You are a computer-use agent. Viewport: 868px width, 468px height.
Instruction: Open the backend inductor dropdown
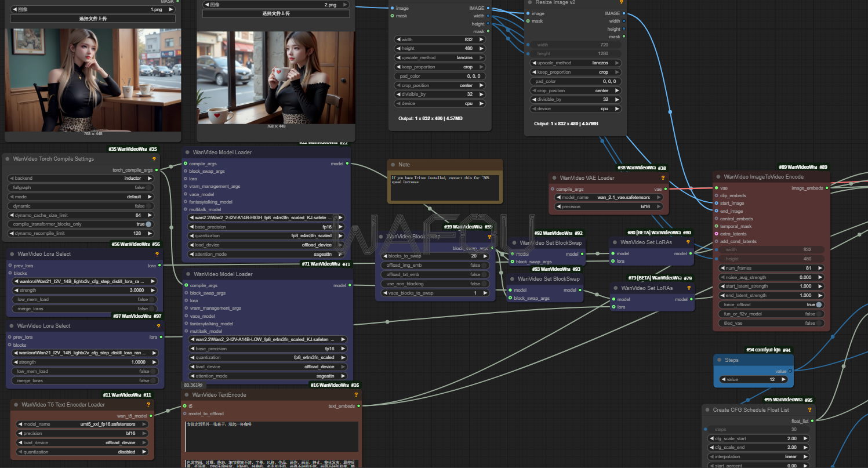pyautogui.click(x=82, y=179)
